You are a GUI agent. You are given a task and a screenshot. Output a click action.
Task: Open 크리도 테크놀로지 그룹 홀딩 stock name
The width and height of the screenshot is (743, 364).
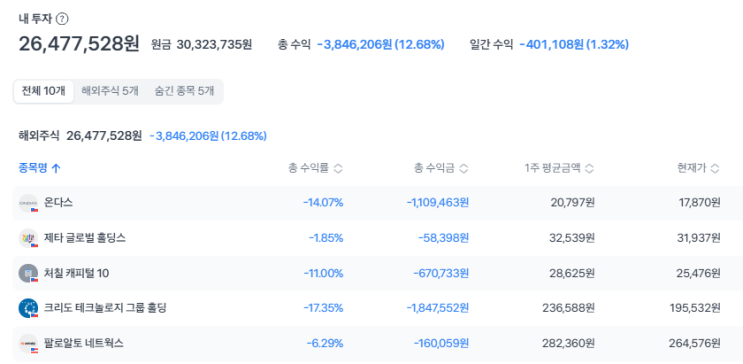pos(105,308)
